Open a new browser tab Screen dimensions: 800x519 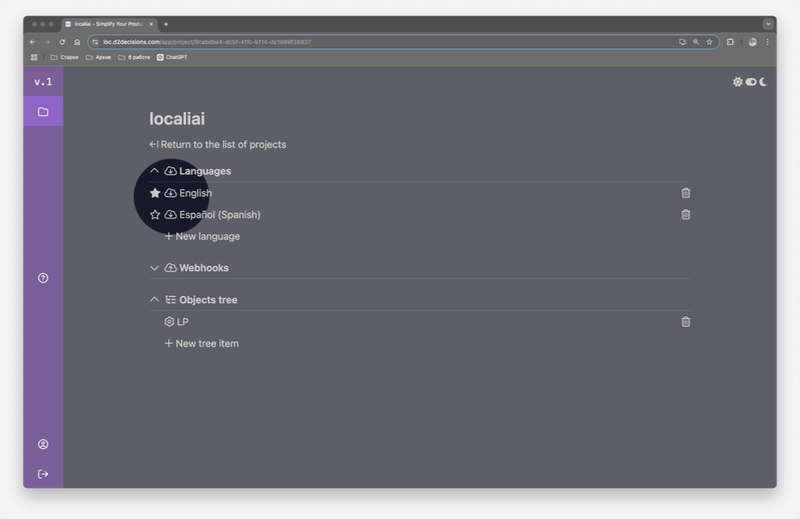pyautogui.click(x=166, y=24)
